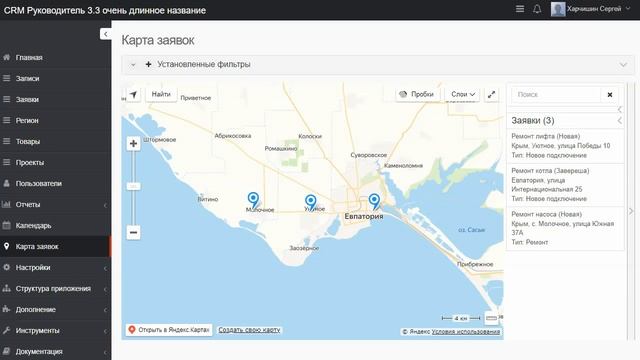Image resolution: width=640 pixels, height=360 pixels.
Task: Open request Ремонт насоса (Новая)
Action: tap(565, 228)
